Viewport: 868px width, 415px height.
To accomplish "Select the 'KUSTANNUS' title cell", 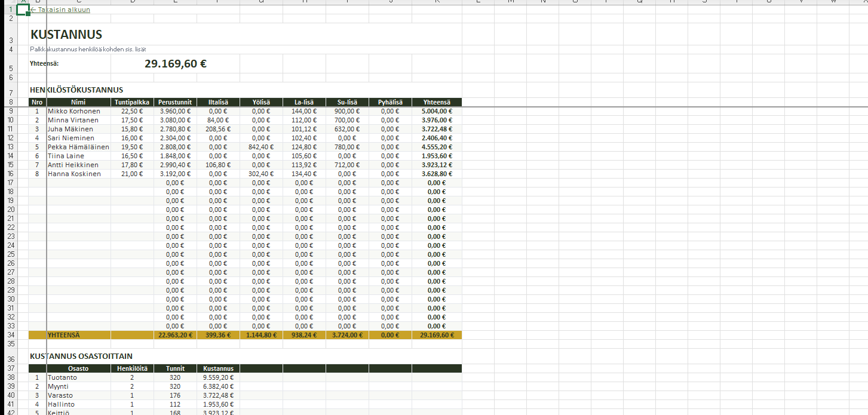I will pyautogui.click(x=66, y=35).
